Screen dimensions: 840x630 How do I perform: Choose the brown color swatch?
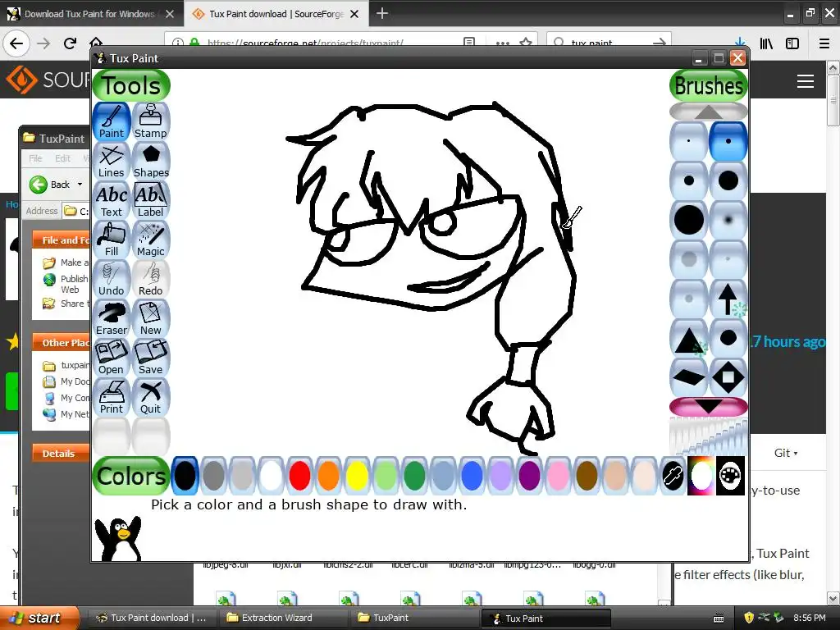(587, 476)
